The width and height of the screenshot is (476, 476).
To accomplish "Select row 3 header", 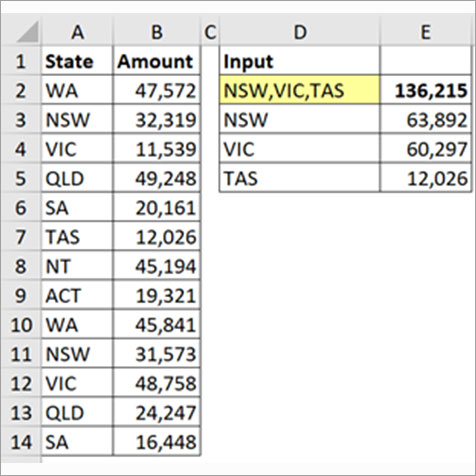I will click(x=21, y=120).
